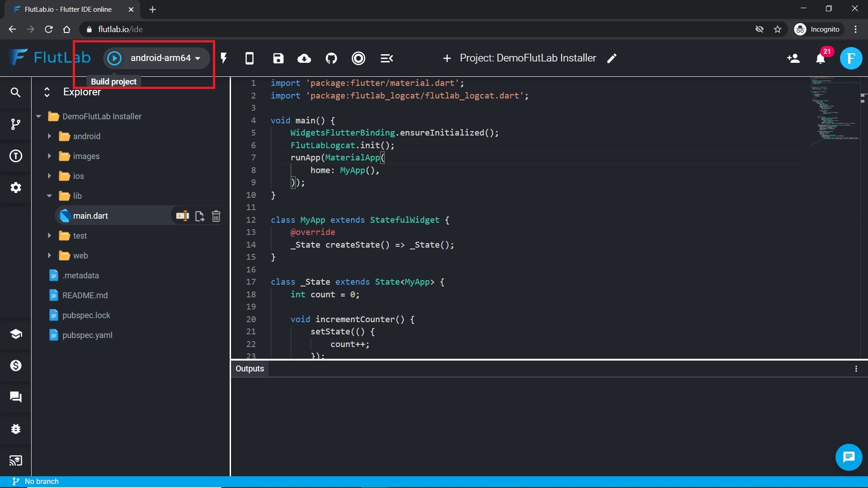This screenshot has width=868, height=488.
Task: Rename main.dart with the rename icon
Action: point(183,216)
